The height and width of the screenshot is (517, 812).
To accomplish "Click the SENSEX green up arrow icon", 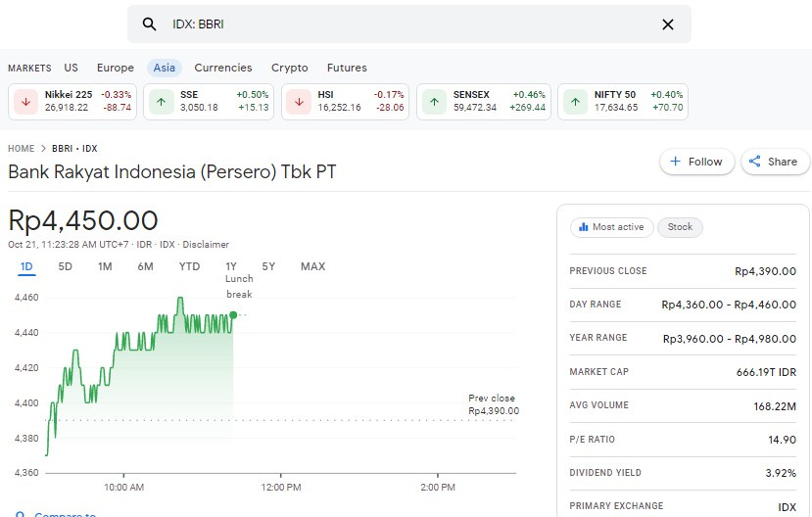I will click(435, 102).
